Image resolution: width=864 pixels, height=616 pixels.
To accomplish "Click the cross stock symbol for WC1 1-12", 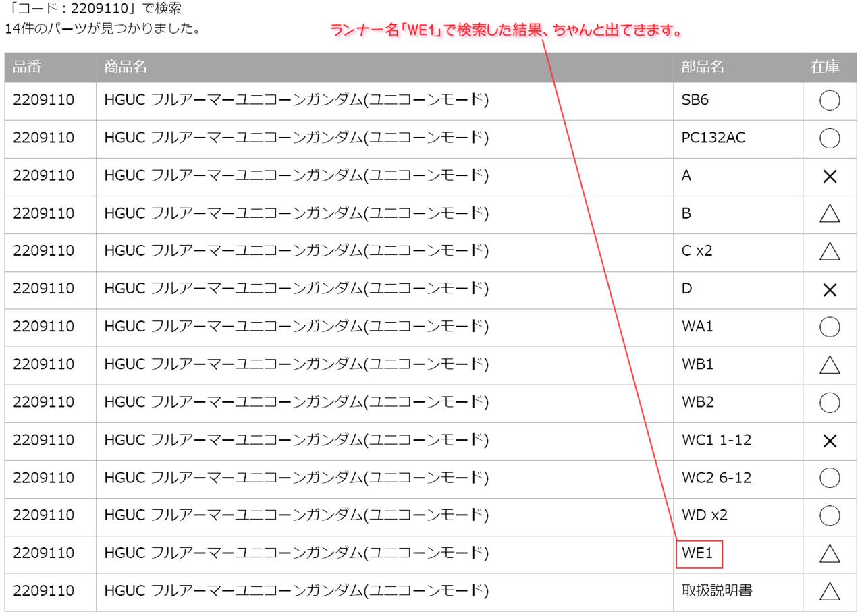I will (x=830, y=441).
